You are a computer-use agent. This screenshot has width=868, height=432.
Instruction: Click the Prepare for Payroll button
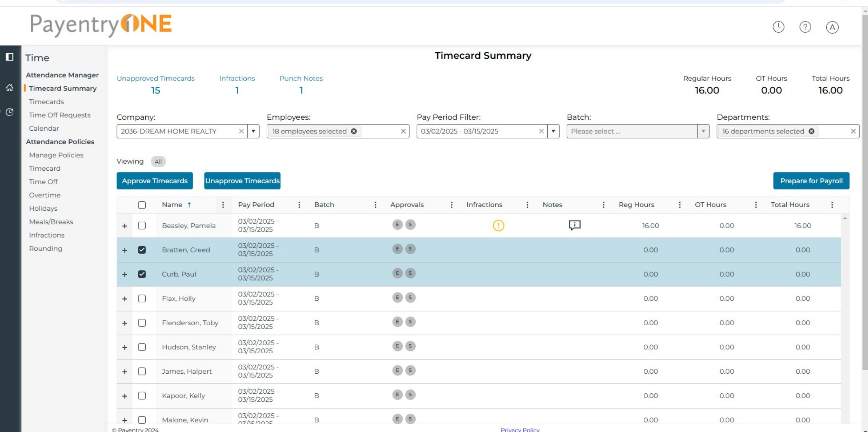pyautogui.click(x=811, y=181)
